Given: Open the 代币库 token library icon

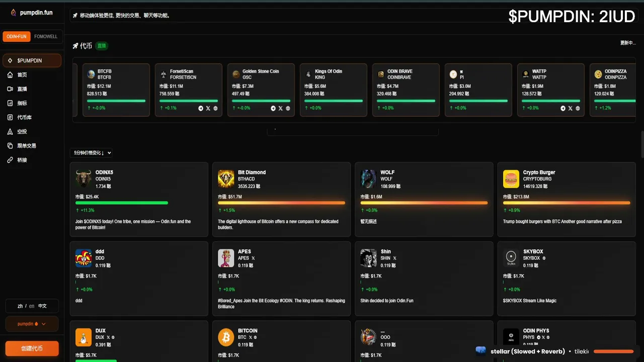Looking at the screenshot, I should click(x=10, y=117).
